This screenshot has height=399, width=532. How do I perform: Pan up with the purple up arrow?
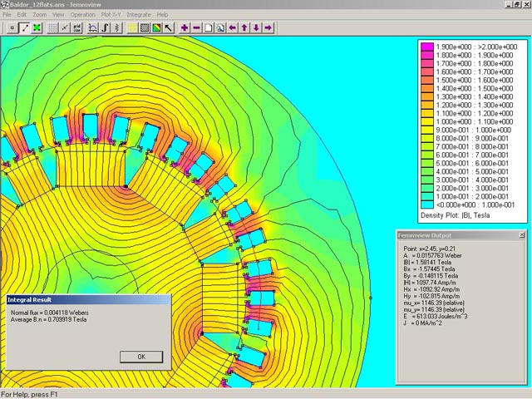coord(244,27)
